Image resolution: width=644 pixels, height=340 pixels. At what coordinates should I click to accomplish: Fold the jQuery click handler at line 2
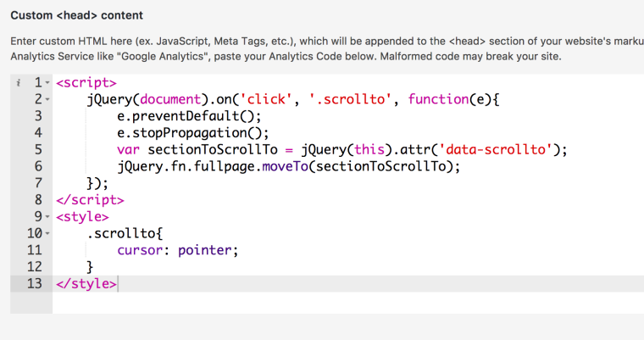(47, 101)
